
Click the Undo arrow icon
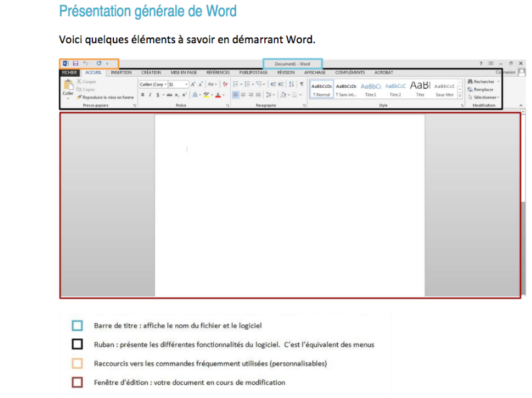85,64
